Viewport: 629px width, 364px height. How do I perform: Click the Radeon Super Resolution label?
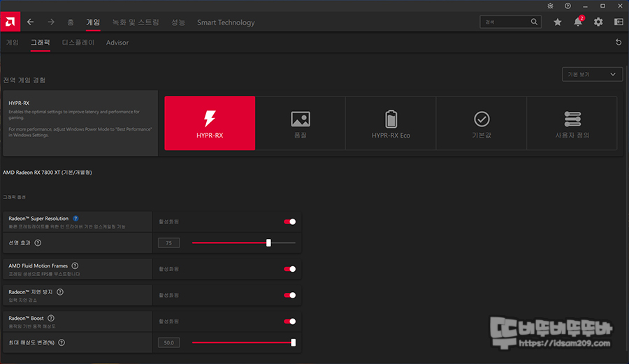click(x=38, y=219)
